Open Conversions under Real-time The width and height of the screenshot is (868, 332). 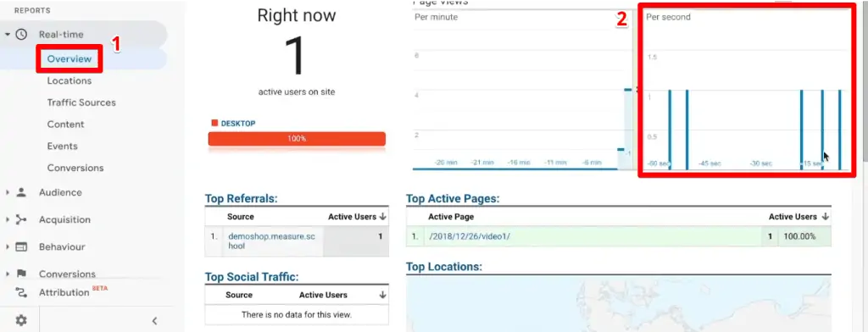tap(75, 168)
